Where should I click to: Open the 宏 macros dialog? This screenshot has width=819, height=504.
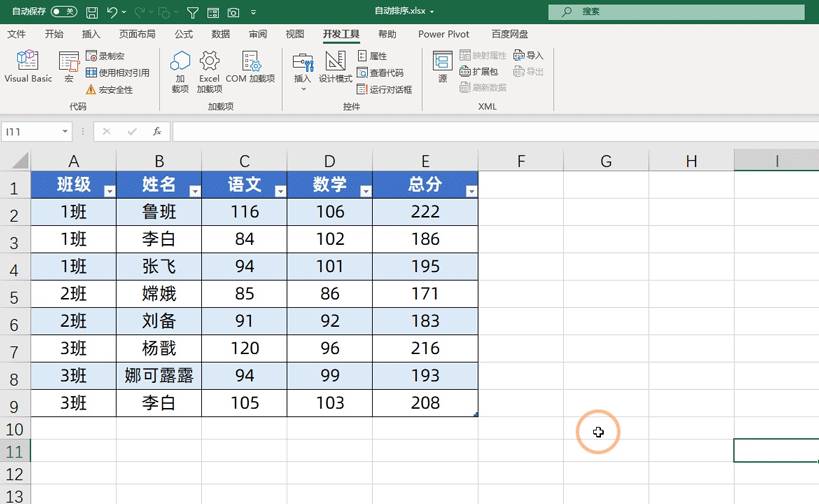pyautogui.click(x=69, y=67)
